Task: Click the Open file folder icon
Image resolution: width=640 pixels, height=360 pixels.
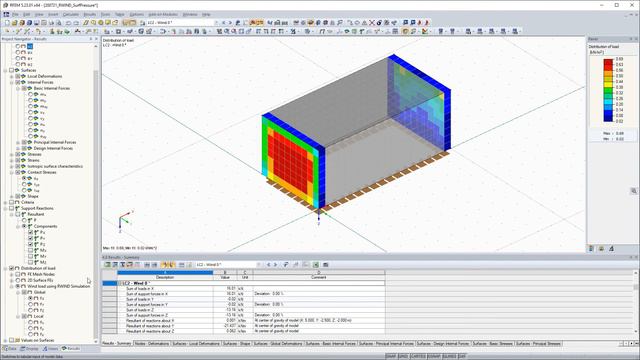Action: 14,23
